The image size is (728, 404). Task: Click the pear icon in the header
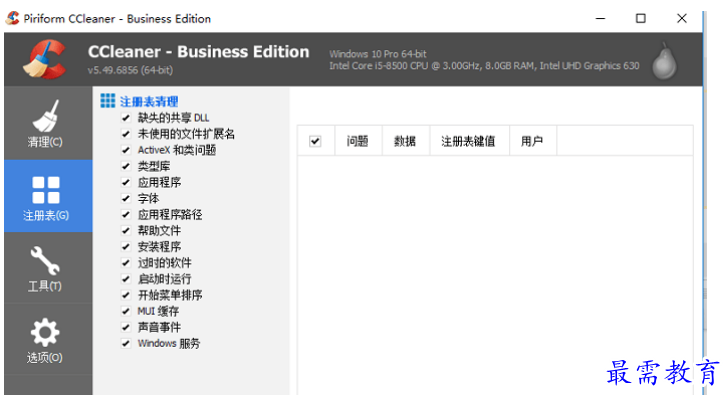(x=664, y=61)
